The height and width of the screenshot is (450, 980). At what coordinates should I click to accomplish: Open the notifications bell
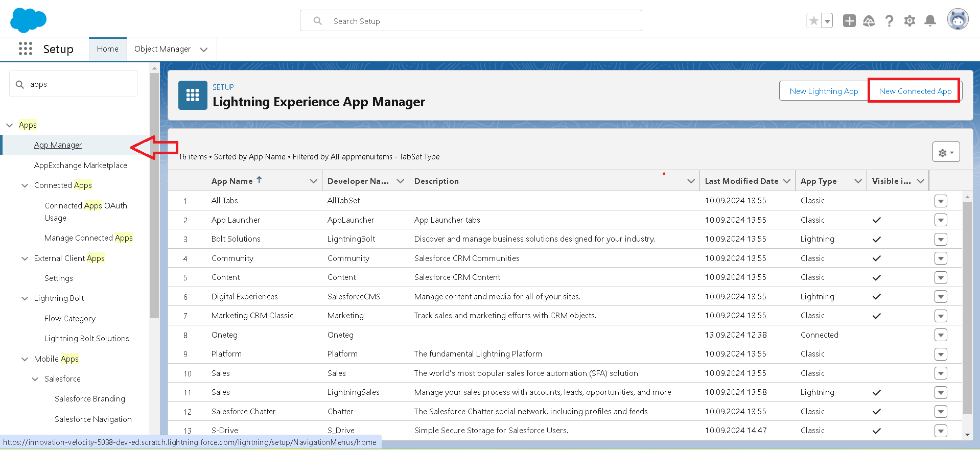930,21
